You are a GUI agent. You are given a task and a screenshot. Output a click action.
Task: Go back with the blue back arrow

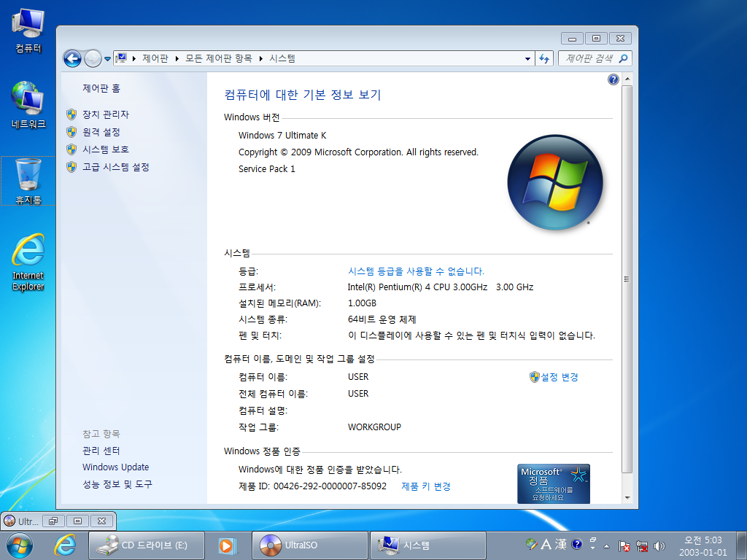[x=72, y=58]
